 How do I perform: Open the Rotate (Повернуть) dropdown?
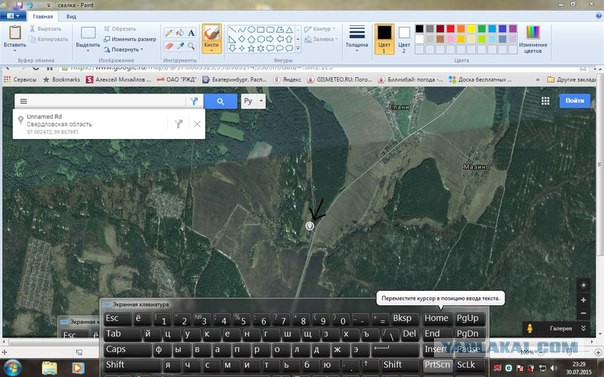(x=124, y=50)
